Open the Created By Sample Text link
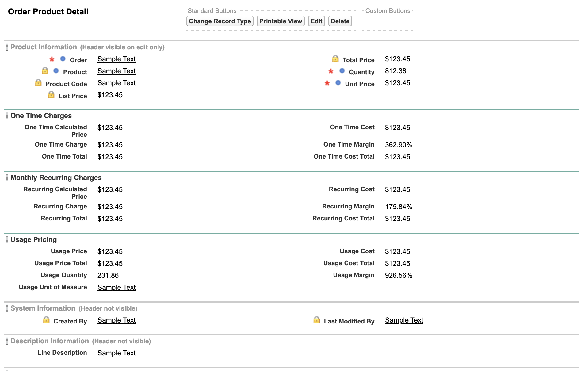Screen dimensions: 588x371 [116, 320]
